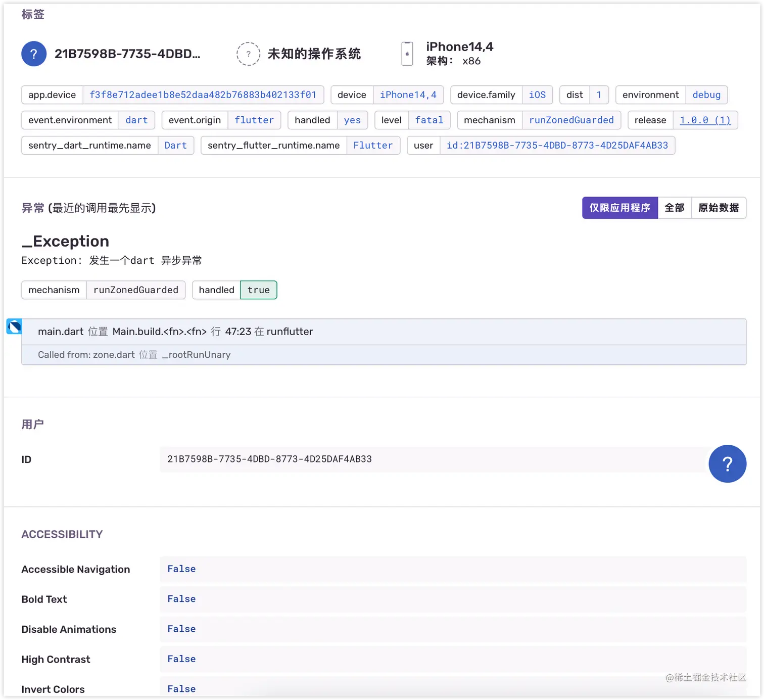Click the device tag value iPhone14,4
This screenshot has height=700, width=764.
click(x=408, y=95)
